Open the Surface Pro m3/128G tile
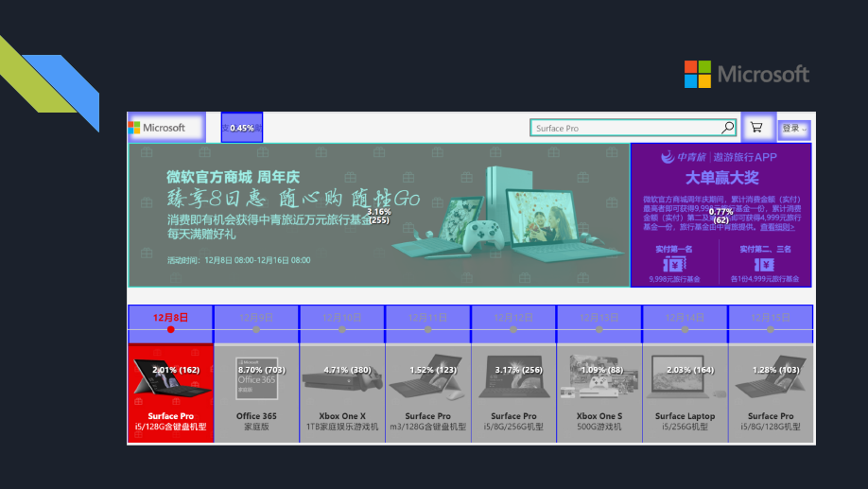The image size is (868, 489). click(427, 393)
